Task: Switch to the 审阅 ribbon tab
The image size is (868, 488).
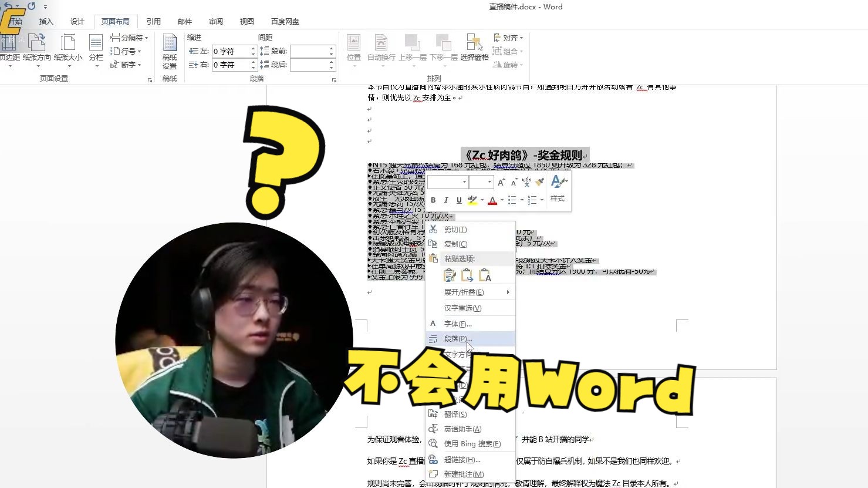Action: [216, 21]
